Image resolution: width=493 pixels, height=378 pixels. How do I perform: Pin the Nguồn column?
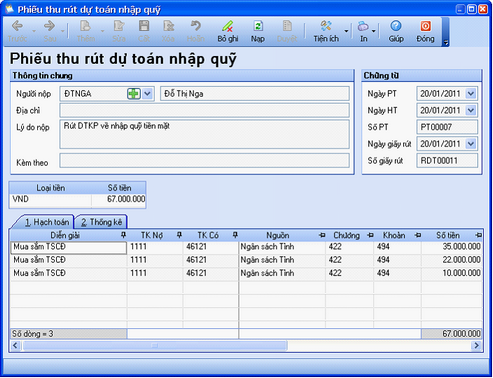coord(322,235)
